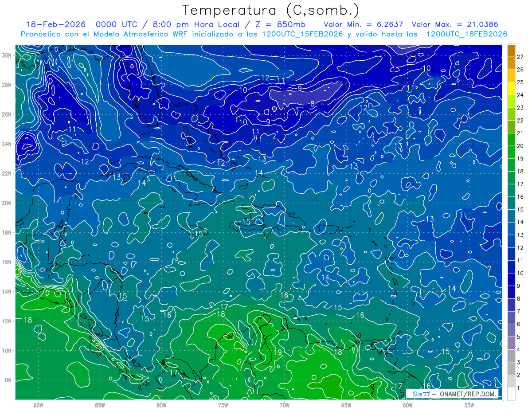Click the "55W" longitude axis label
The height and width of the screenshot is (411, 532).
469,405
